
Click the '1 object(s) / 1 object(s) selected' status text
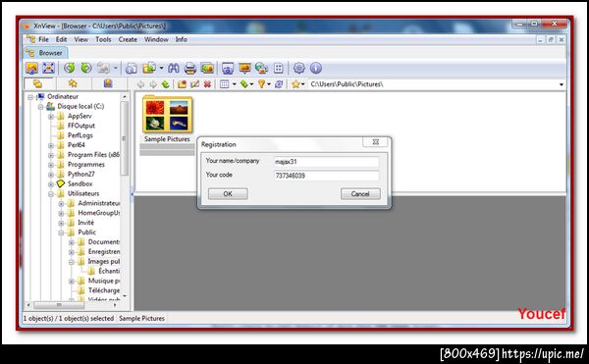tap(69, 319)
